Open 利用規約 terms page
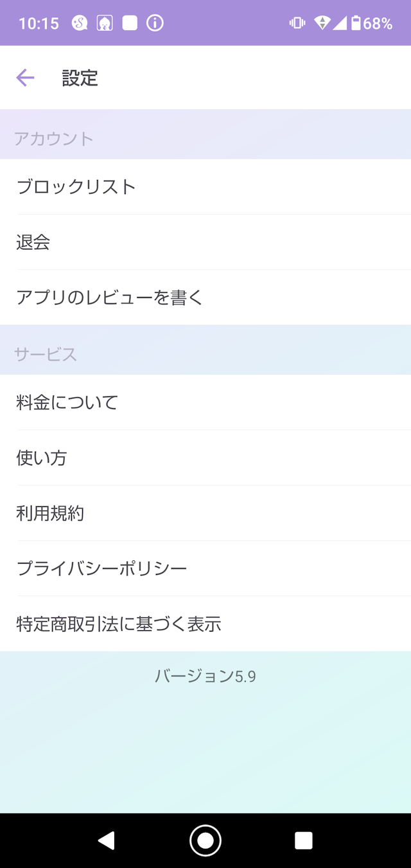This screenshot has width=411, height=868. (x=205, y=513)
